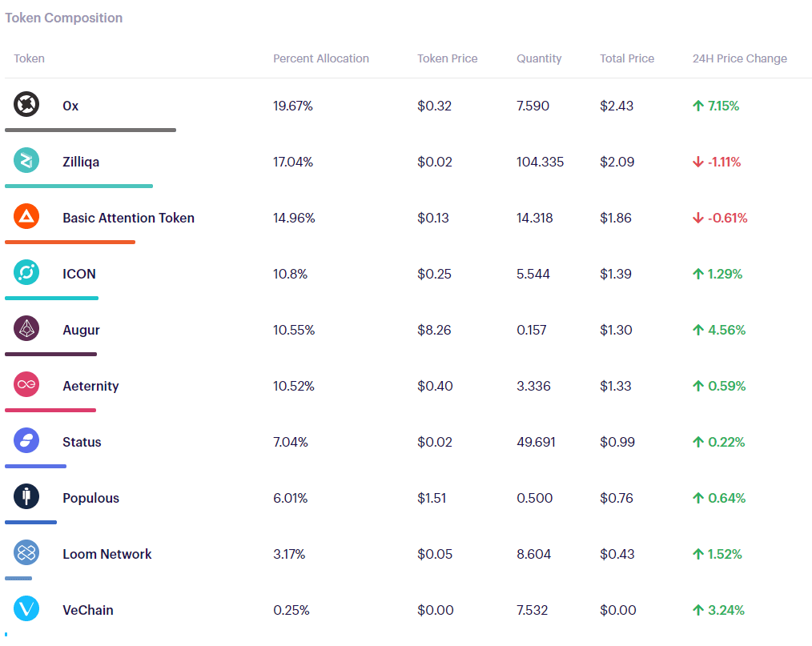
Task: Click the orange Basic Attention Token allocation bar
Action: pyautogui.click(x=70, y=242)
